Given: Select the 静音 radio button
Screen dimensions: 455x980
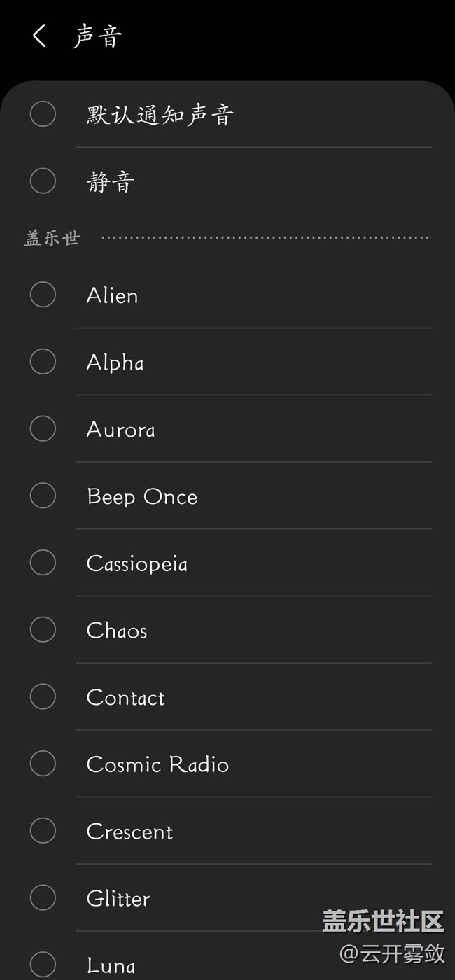Looking at the screenshot, I should click(x=43, y=181).
